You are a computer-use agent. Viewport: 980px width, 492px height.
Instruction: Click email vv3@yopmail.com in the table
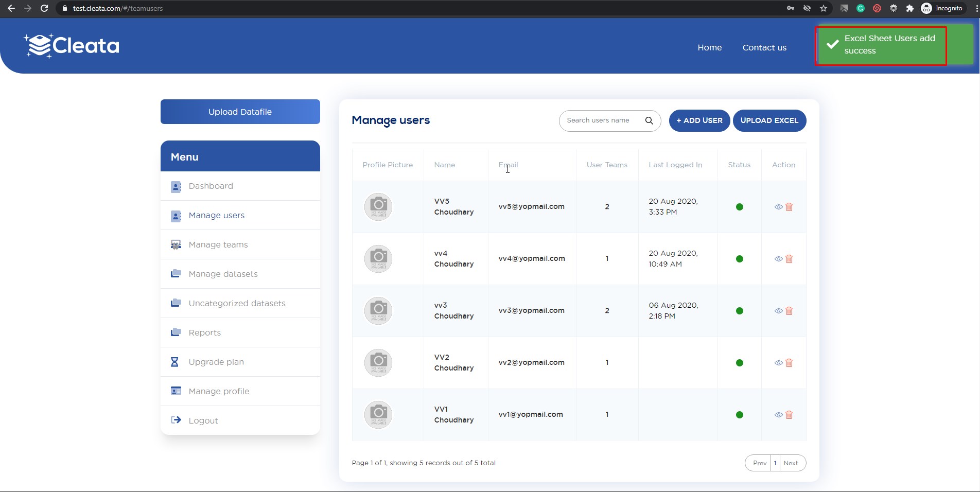coord(532,310)
